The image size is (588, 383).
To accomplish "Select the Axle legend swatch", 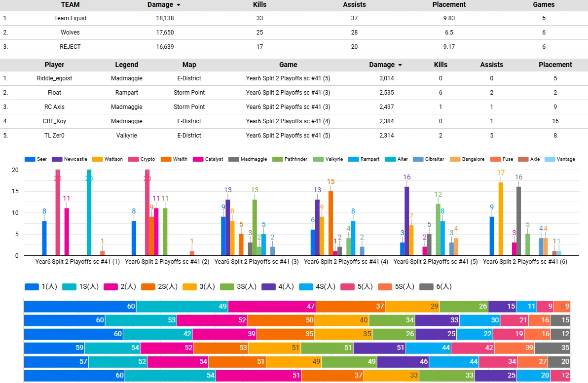I will point(523,159).
